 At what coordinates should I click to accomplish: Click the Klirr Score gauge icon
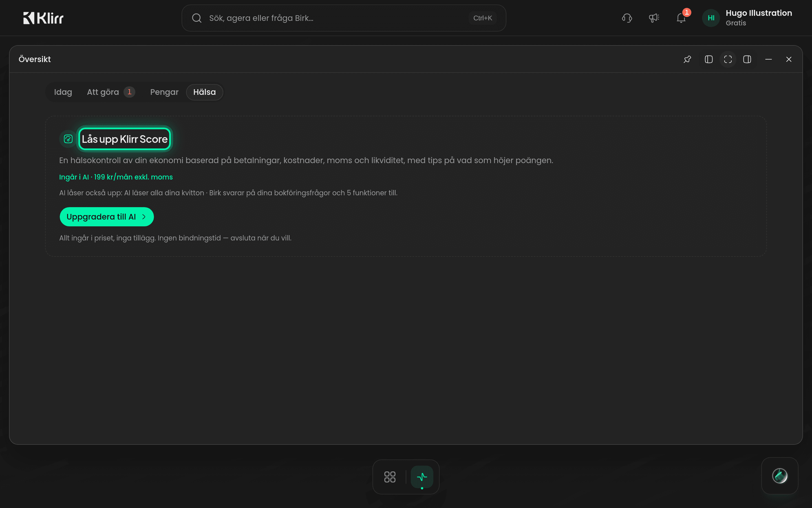tap(68, 139)
